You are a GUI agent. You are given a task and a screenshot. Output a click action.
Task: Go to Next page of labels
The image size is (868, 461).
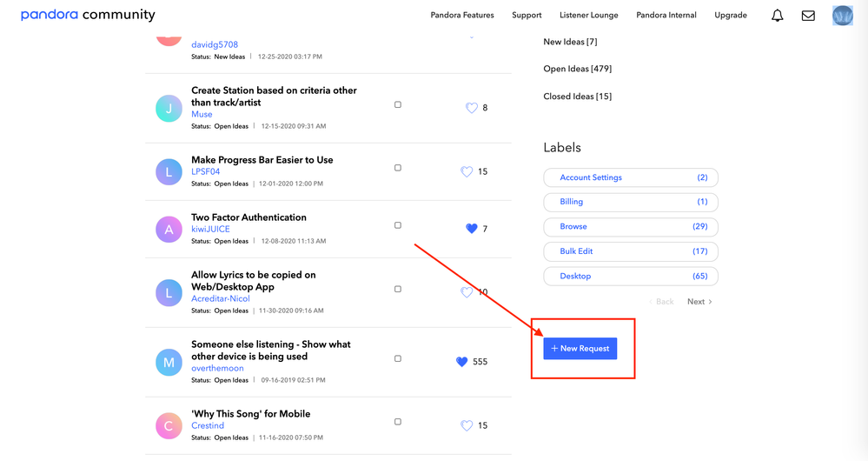coord(699,302)
